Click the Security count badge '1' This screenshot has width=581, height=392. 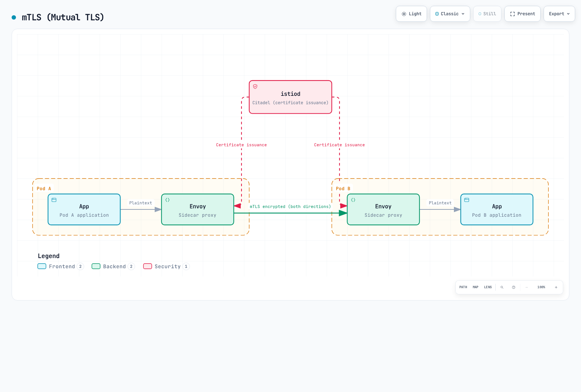coord(186,266)
